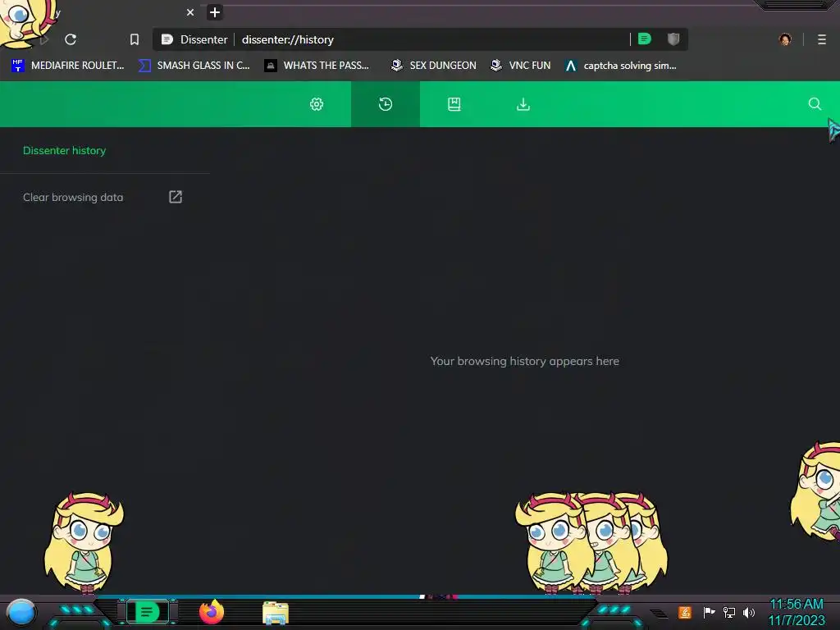The image size is (840, 630).
Task: Open the browser hamburger menu
Action: [822, 39]
